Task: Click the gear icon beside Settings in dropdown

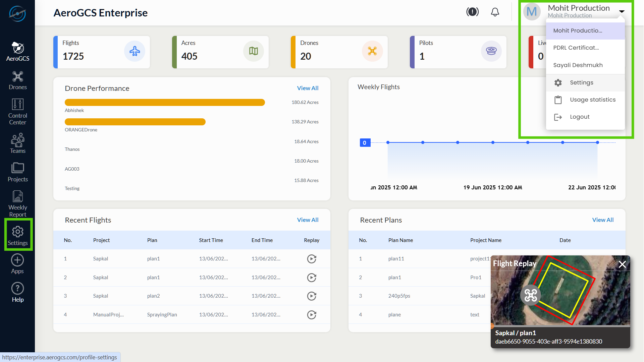Action: click(558, 82)
